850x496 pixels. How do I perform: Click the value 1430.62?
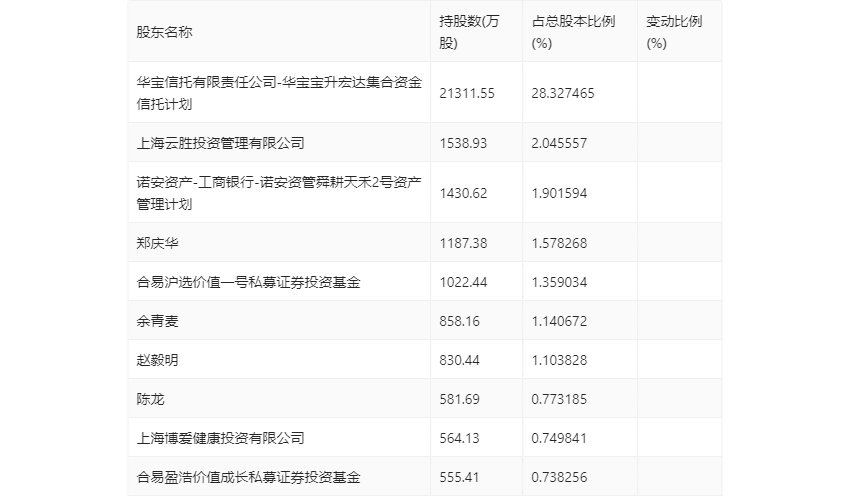(463, 193)
